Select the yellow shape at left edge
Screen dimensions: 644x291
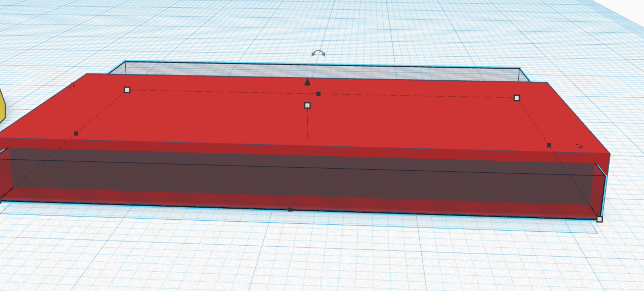click(2, 107)
